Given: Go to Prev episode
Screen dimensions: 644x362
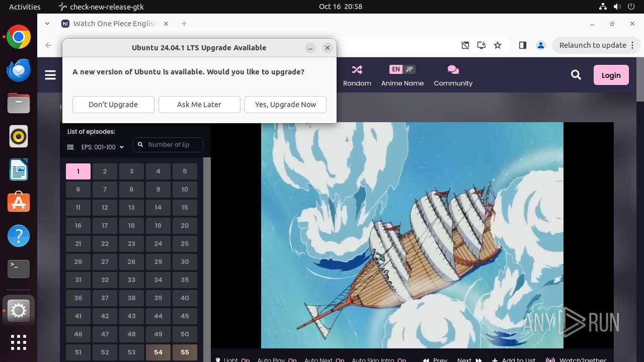Looking at the screenshot, I should pos(435,360).
